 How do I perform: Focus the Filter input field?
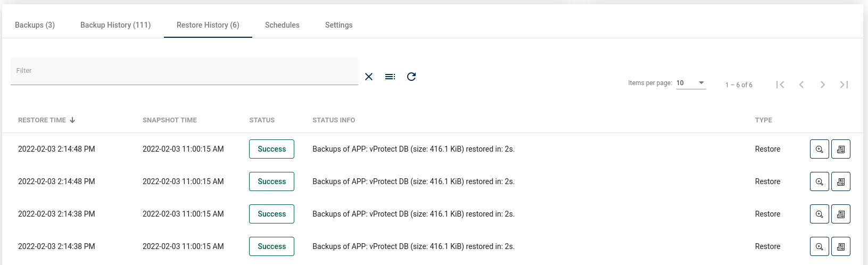(184, 71)
